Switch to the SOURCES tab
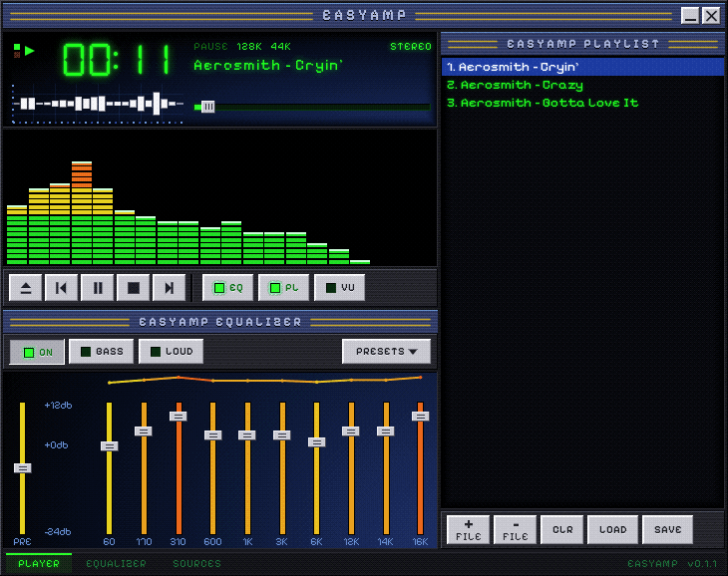Image resolution: width=728 pixels, height=576 pixels. 196,564
